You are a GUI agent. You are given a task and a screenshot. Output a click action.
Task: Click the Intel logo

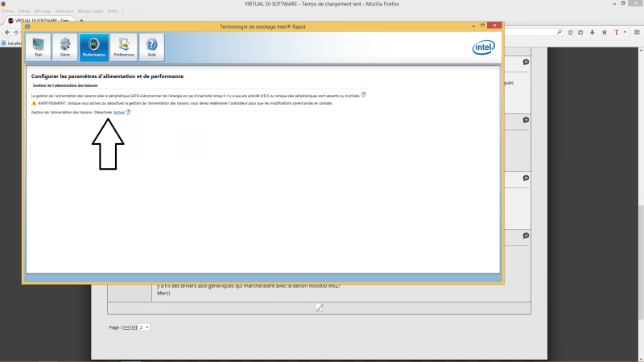[x=484, y=47]
